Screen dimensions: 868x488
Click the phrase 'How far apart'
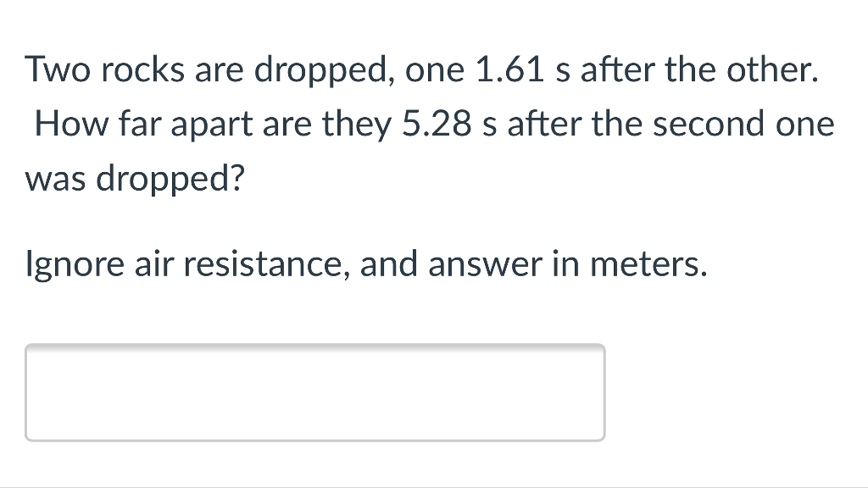pos(132,124)
